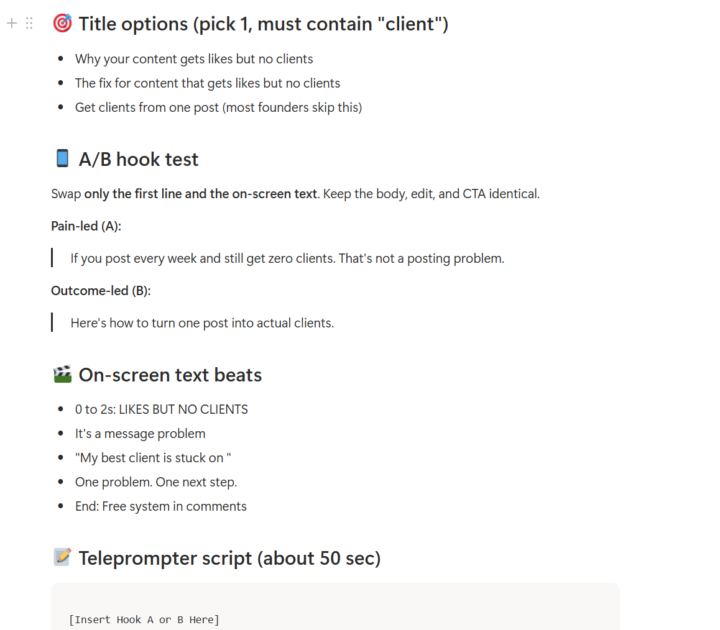Click the phone emoji beside A/B hook test

(x=62, y=158)
